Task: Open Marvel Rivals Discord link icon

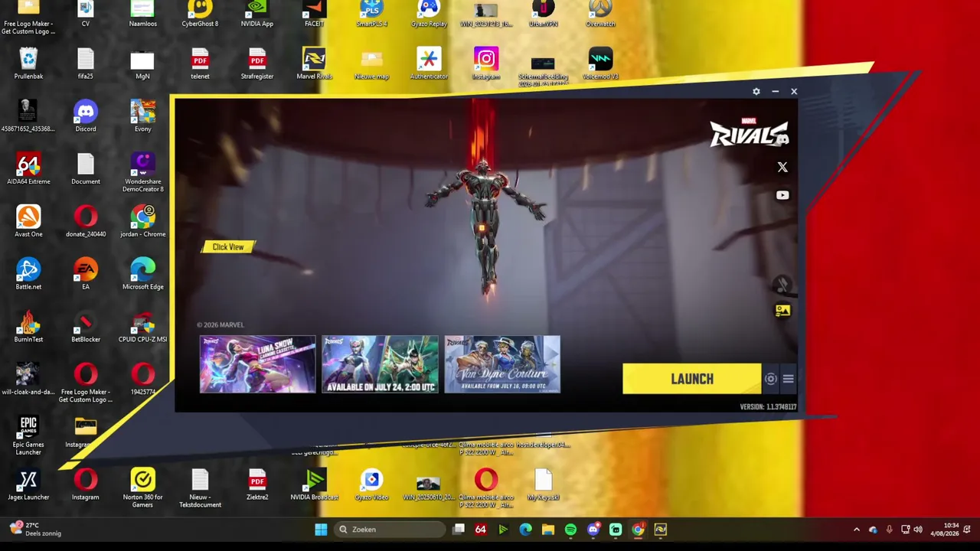Action: (x=782, y=139)
